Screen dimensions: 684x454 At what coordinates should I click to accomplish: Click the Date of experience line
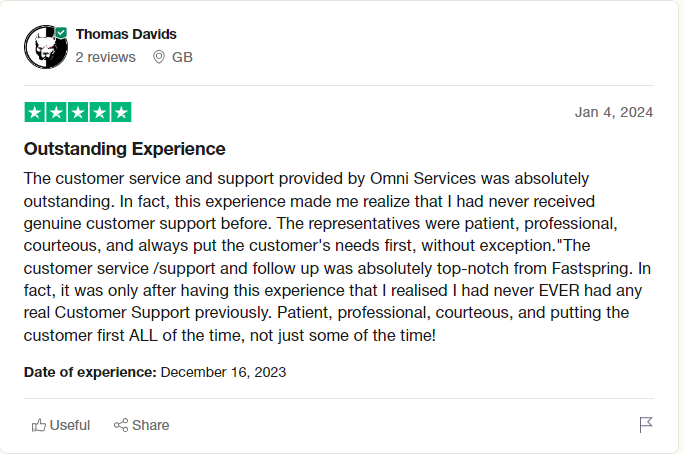[155, 372]
